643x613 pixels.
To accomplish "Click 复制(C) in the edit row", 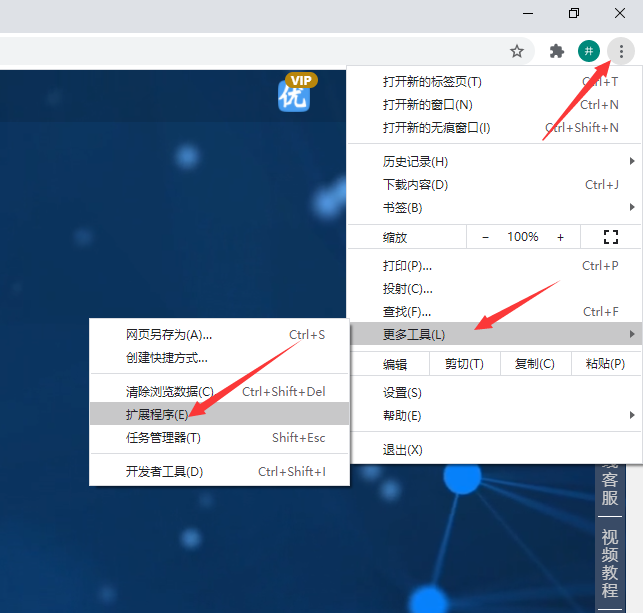I will pos(534,364).
